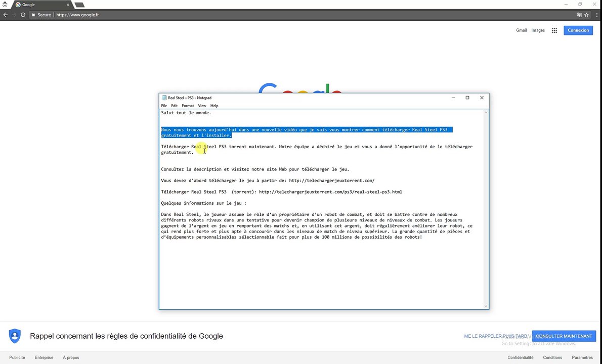Click the incognito icon in the title bar
Image resolution: width=602 pixels, height=364 pixels.
5,5
